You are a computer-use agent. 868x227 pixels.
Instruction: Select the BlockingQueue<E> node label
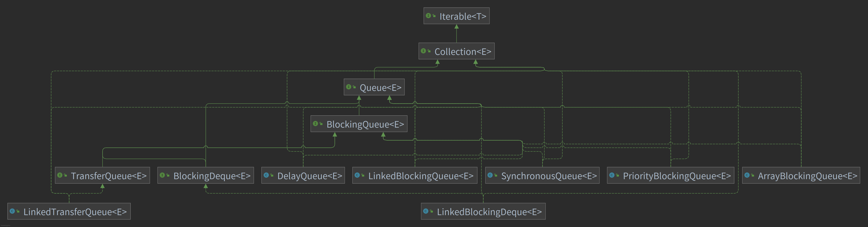365,124
